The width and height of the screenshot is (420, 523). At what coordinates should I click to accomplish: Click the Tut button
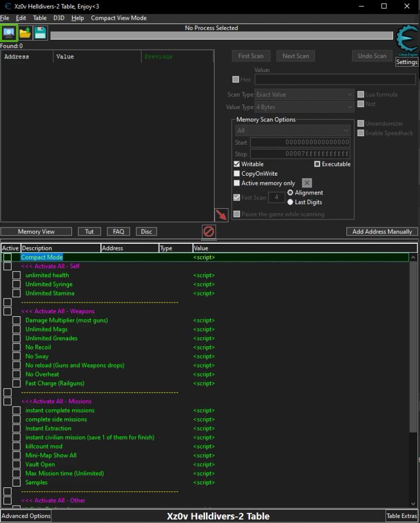[89, 232]
